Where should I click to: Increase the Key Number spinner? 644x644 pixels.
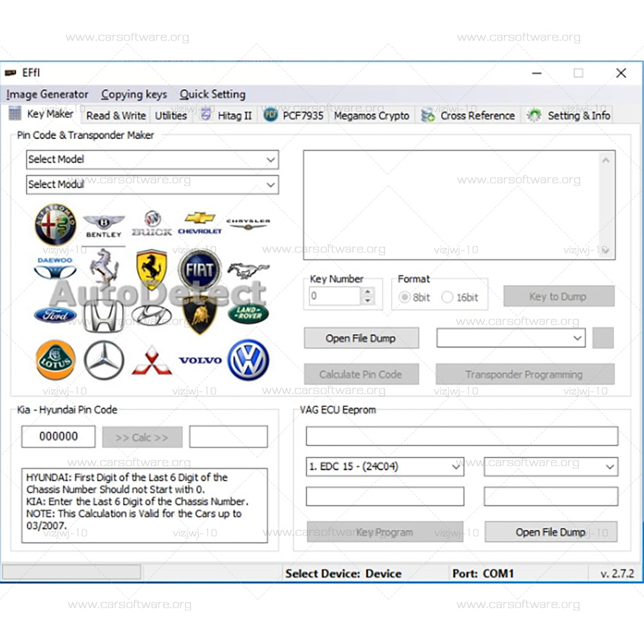[x=368, y=291]
